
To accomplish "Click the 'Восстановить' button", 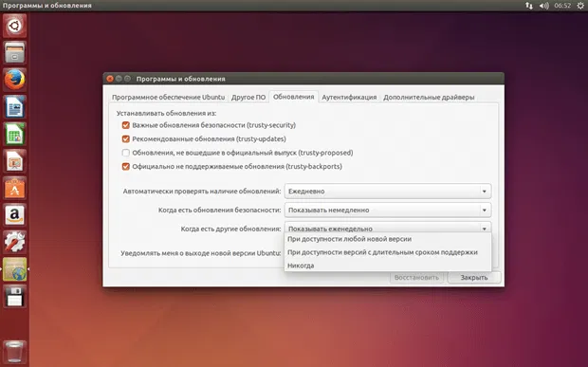I will pyautogui.click(x=416, y=278).
